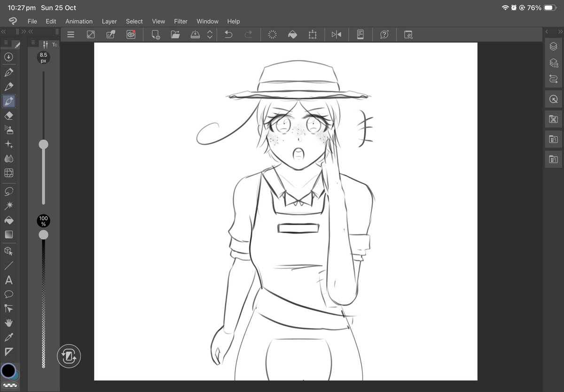Image resolution: width=564 pixels, height=392 pixels.
Task: Select the Blend droplets tool
Action: click(x=8, y=159)
